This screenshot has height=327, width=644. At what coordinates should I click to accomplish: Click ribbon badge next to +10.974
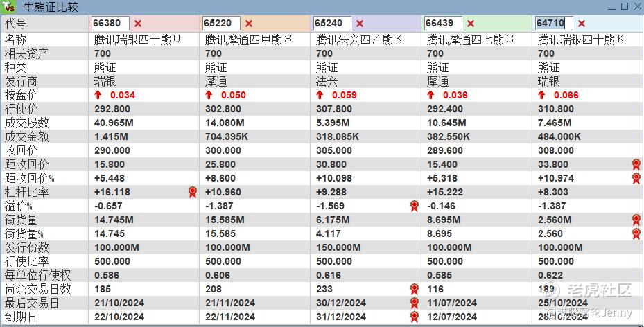[636, 179]
